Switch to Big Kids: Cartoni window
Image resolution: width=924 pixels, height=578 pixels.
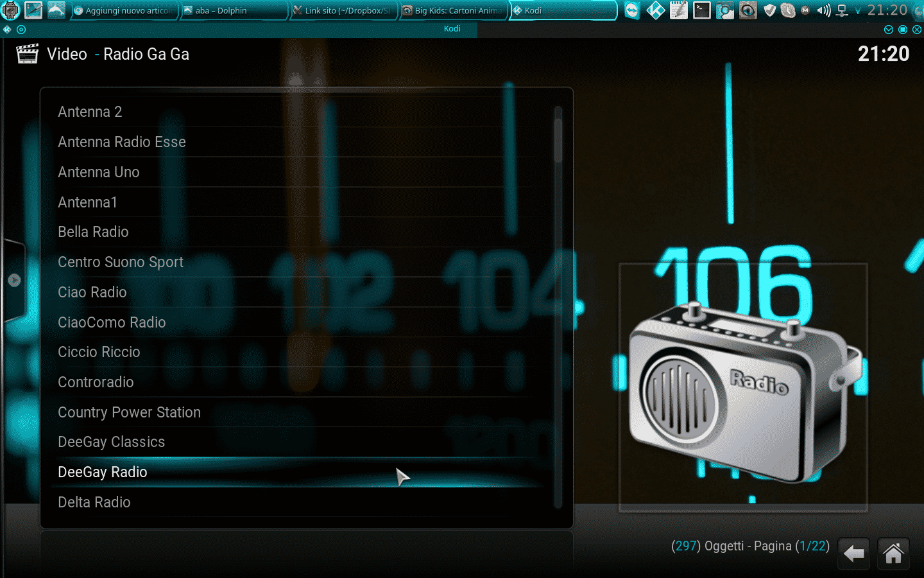453,10
